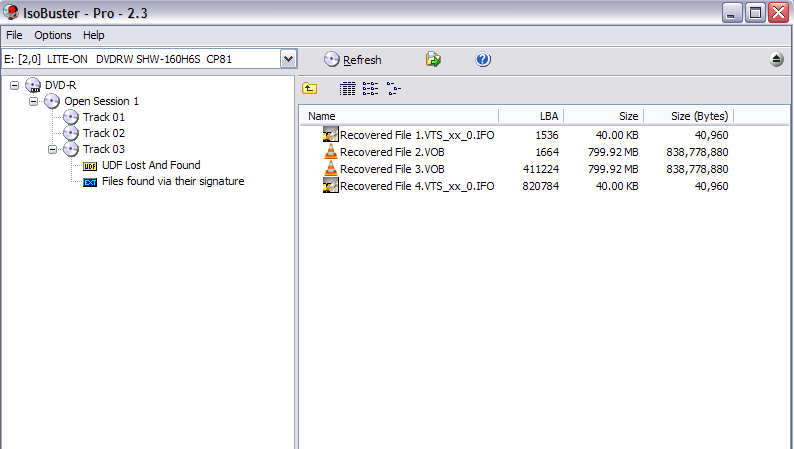794x449 pixels.
Task: Select DVD-R in the tree
Action: (x=61, y=85)
